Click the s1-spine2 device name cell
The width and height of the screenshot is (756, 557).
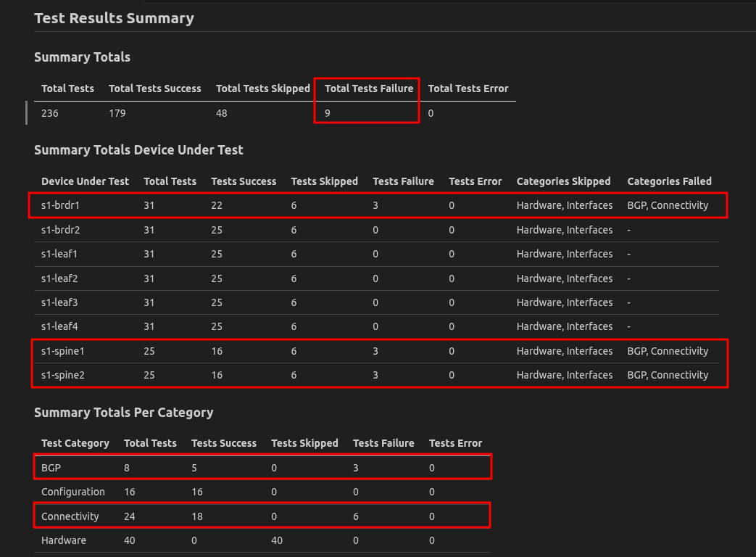[x=63, y=375]
